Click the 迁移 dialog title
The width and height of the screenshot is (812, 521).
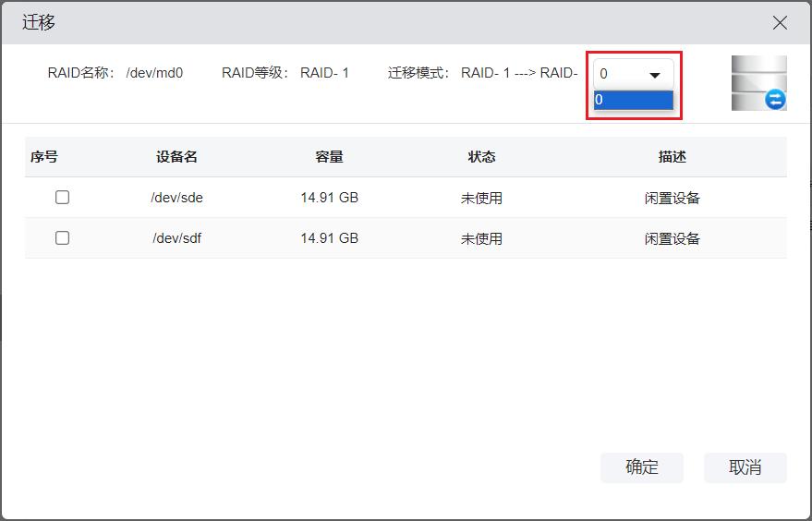[39, 22]
